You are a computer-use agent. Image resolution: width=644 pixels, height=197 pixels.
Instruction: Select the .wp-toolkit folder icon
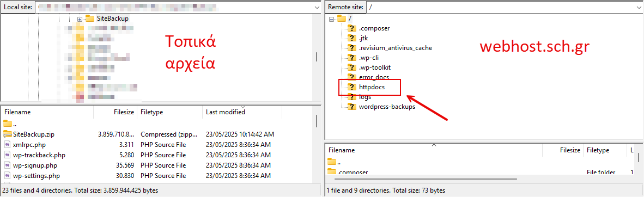(x=351, y=67)
